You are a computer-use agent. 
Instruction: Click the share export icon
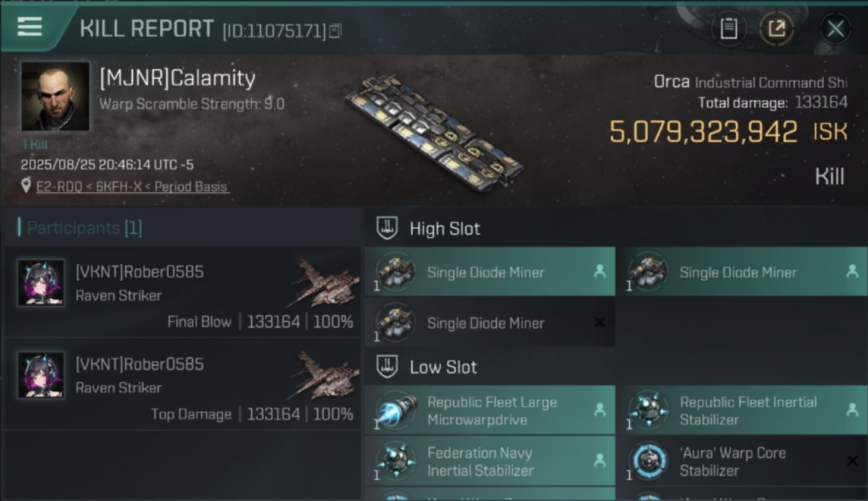tap(777, 28)
